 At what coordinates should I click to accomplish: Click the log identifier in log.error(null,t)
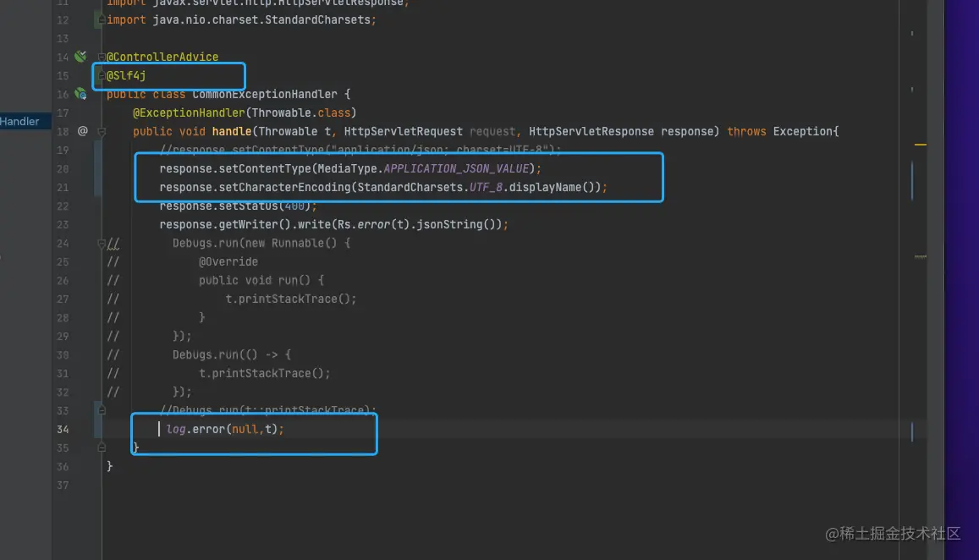click(175, 429)
